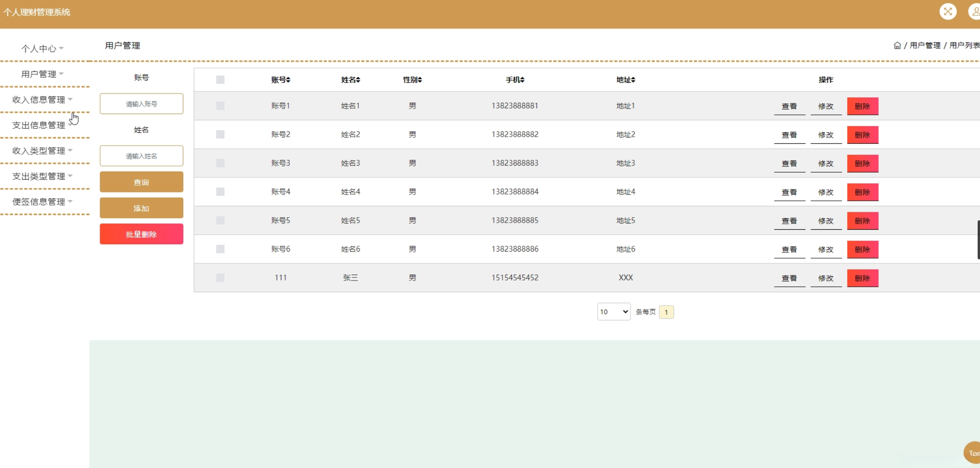Click the home icon in breadcrumb

(x=897, y=46)
